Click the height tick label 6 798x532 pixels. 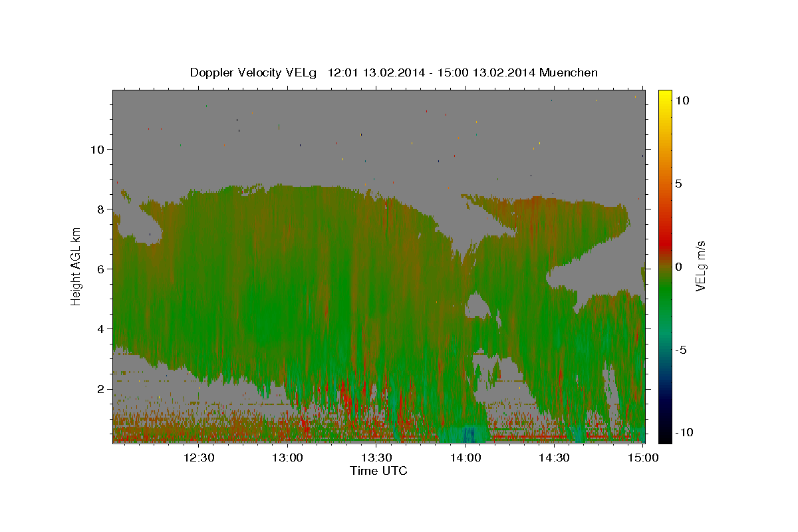point(101,269)
